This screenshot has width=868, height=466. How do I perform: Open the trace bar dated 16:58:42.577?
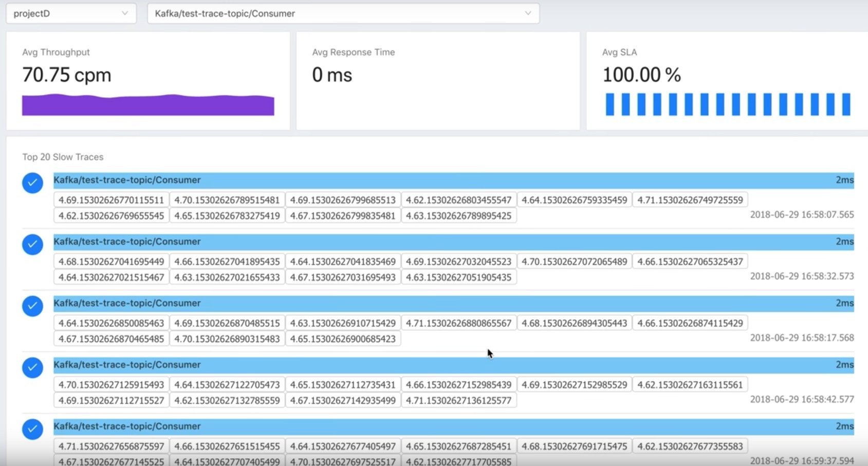tap(452, 365)
